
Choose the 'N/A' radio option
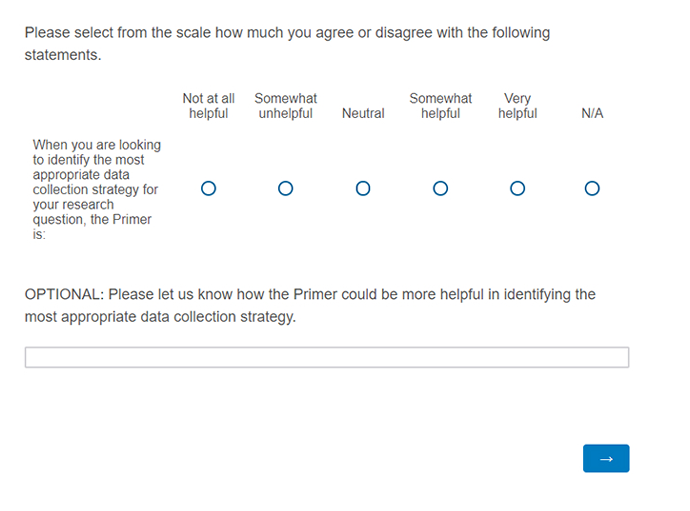[x=592, y=188]
